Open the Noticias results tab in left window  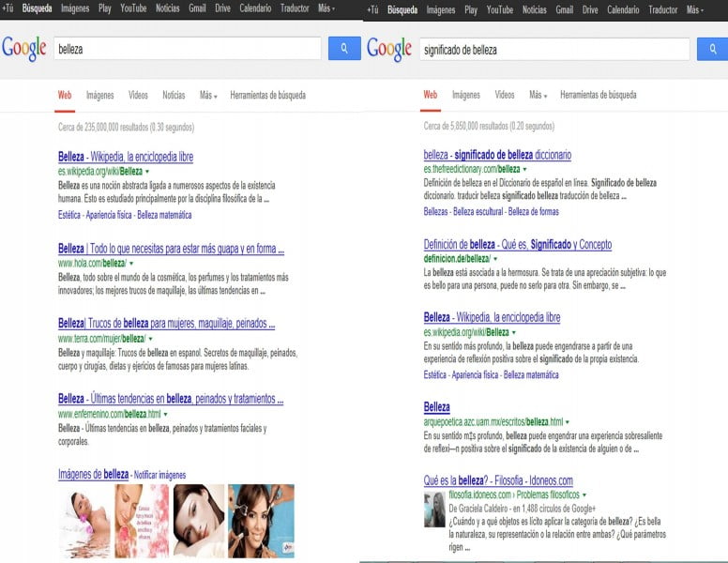point(174,95)
